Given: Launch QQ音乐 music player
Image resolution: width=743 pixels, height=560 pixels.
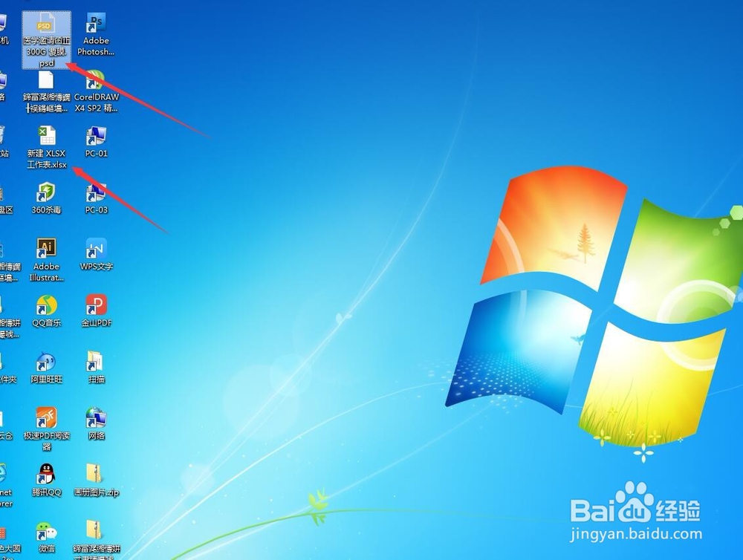Looking at the screenshot, I should pyautogui.click(x=46, y=310).
